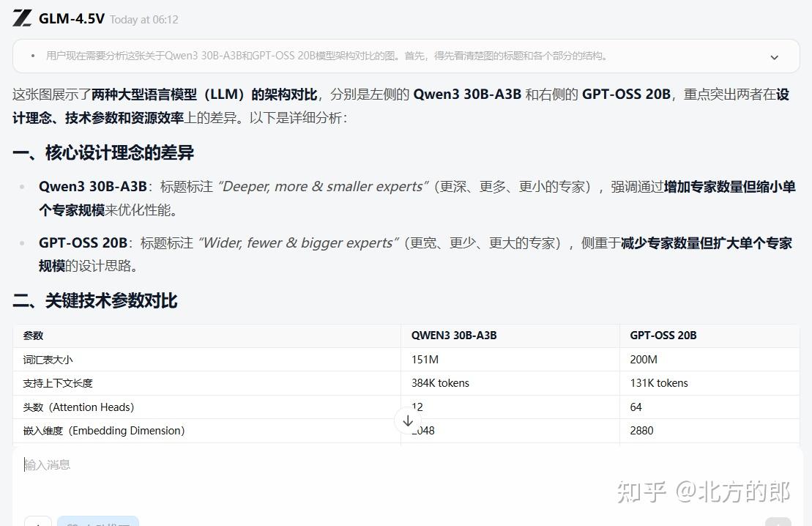Click the blue mode pill button beside the plus

tap(98, 523)
